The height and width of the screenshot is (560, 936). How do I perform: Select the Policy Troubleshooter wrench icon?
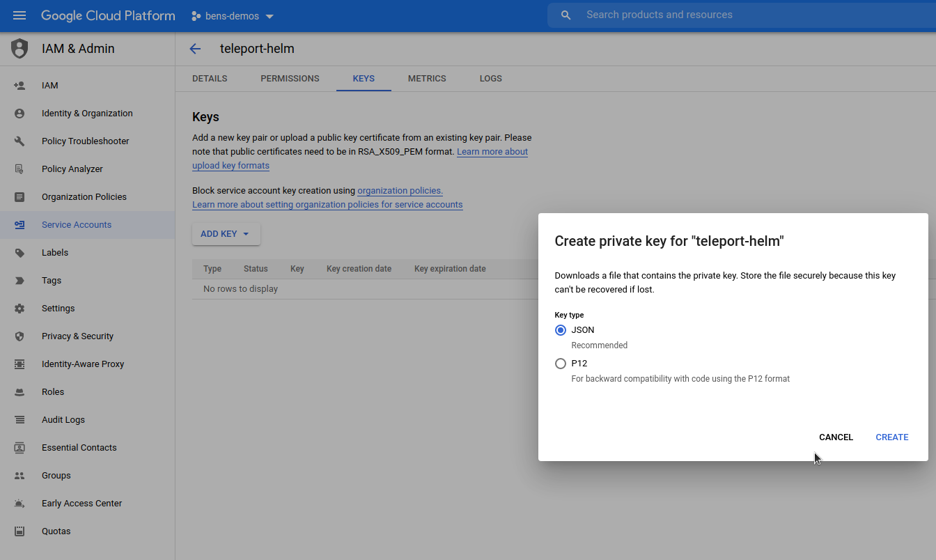(19, 141)
